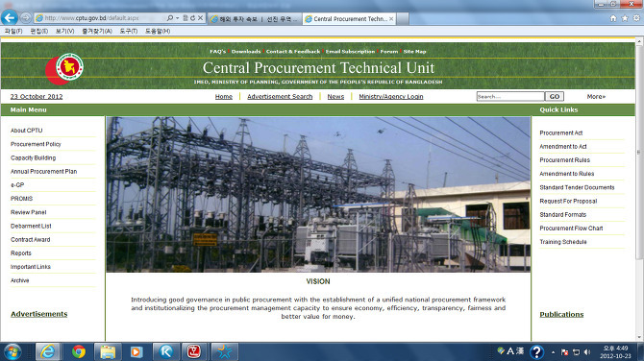Open the Reports menu item
The width and height of the screenshot is (644, 361).
21,253
